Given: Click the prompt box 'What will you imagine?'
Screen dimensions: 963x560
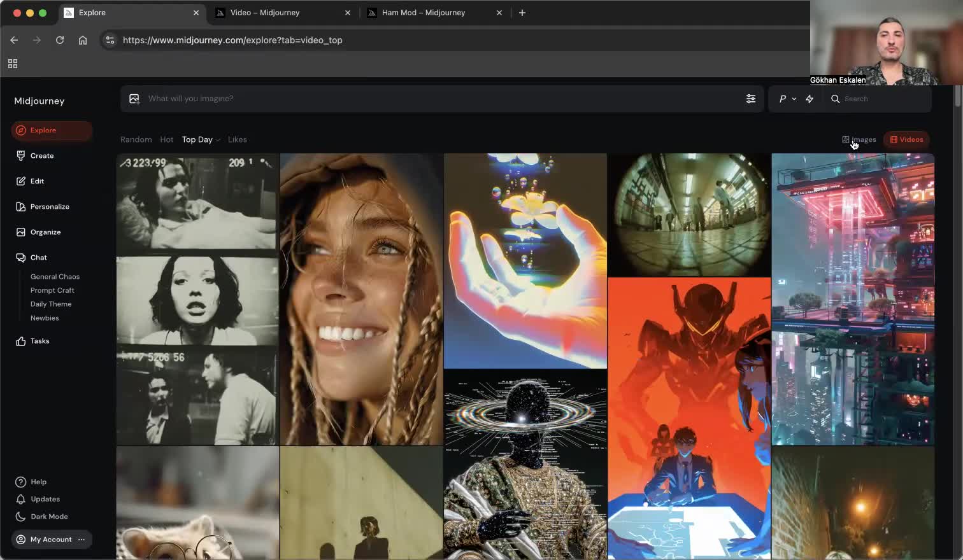Looking at the screenshot, I should click(x=441, y=99).
